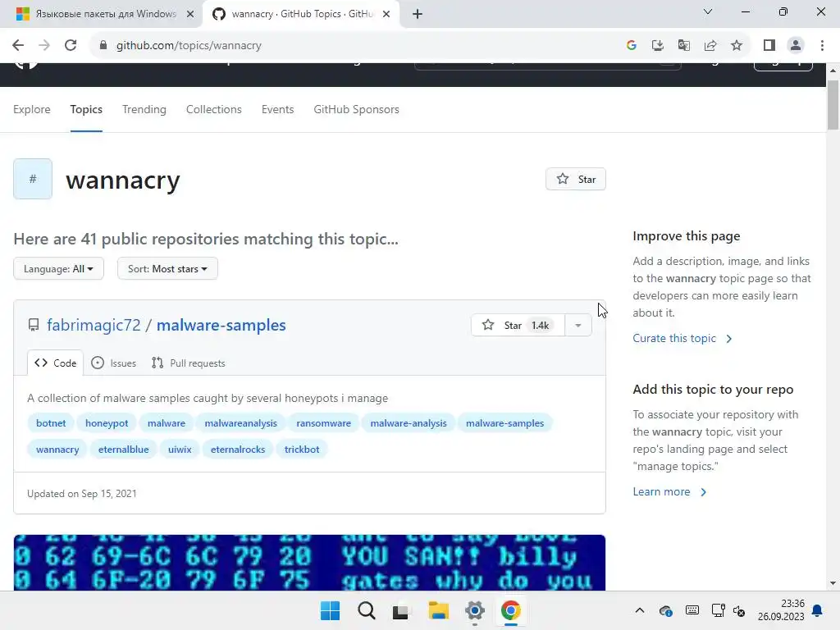This screenshot has width=840, height=630.
Task: Open Windows taskbar search
Action: [x=367, y=610]
